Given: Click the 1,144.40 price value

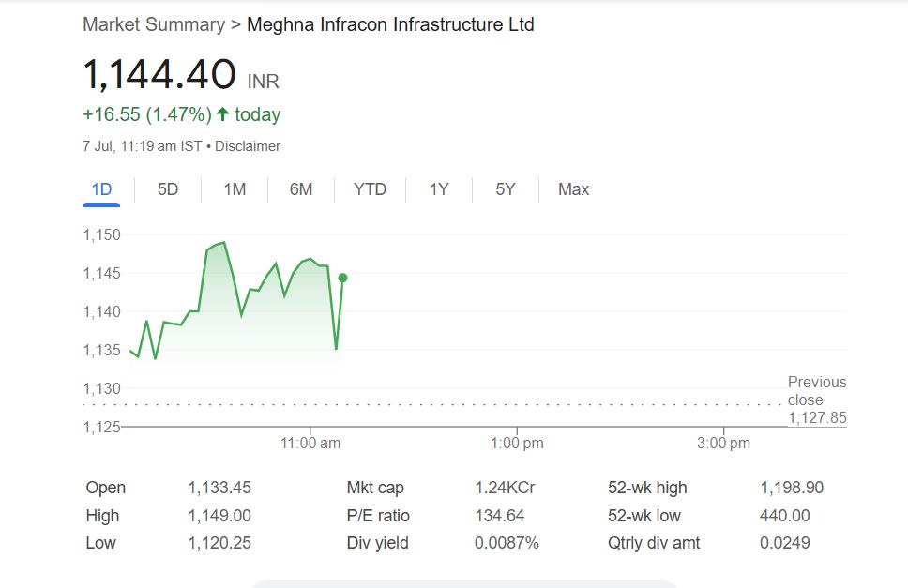Looking at the screenshot, I should pos(159,76).
